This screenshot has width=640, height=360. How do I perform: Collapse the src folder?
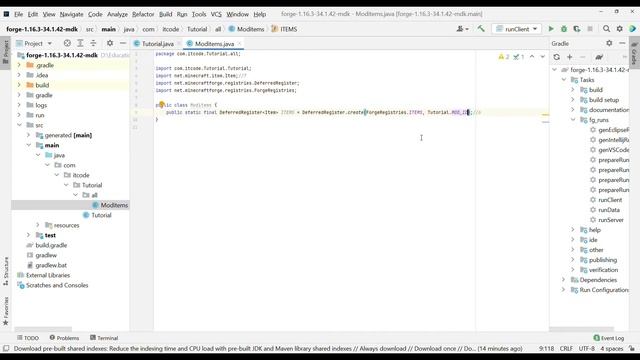tap(19, 125)
